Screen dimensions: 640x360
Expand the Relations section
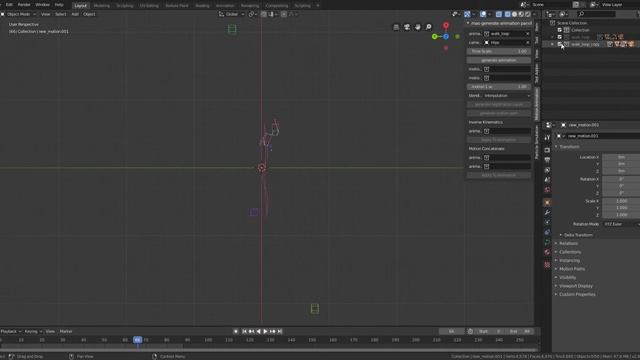tap(568, 243)
